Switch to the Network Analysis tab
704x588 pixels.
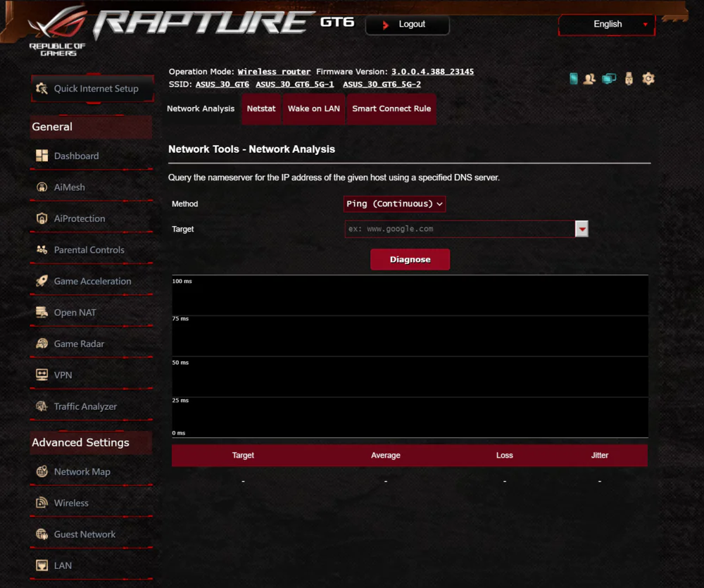[x=201, y=108]
